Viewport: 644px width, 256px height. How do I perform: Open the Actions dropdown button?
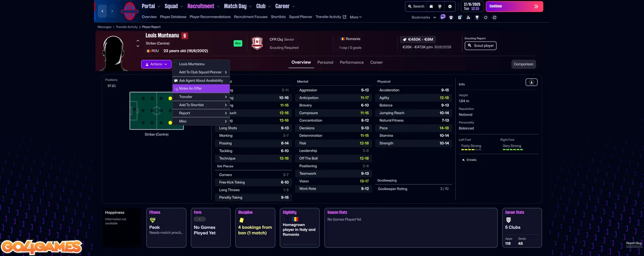coord(156,64)
